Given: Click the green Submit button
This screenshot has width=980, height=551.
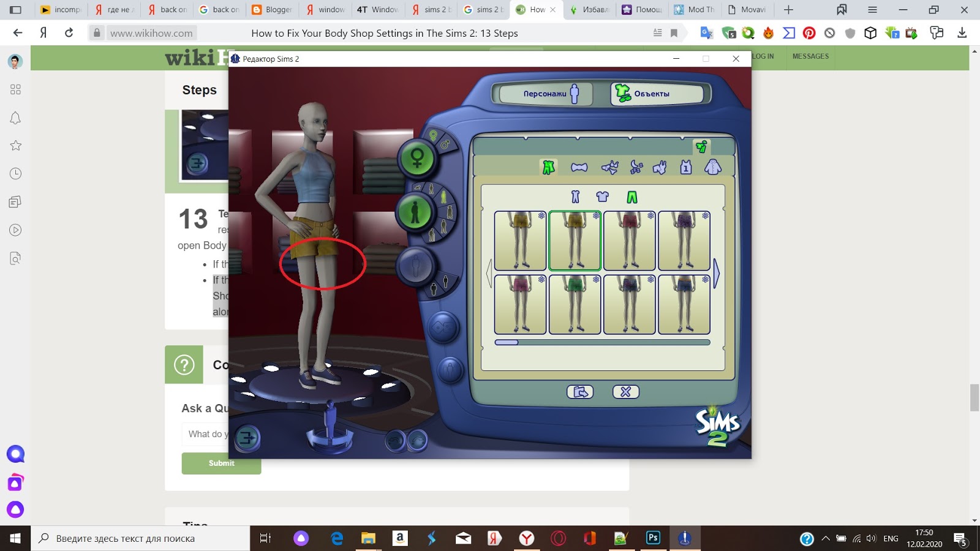Looking at the screenshot, I should point(221,463).
